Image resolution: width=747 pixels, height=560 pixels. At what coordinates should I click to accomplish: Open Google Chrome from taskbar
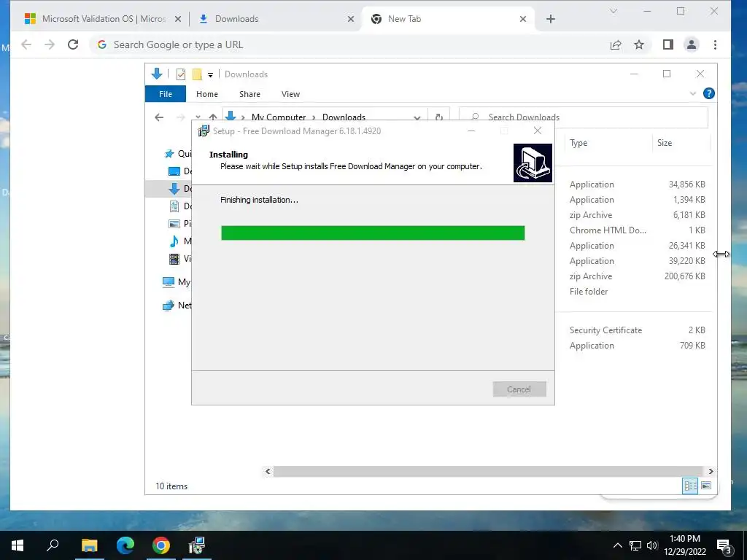[x=161, y=545]
